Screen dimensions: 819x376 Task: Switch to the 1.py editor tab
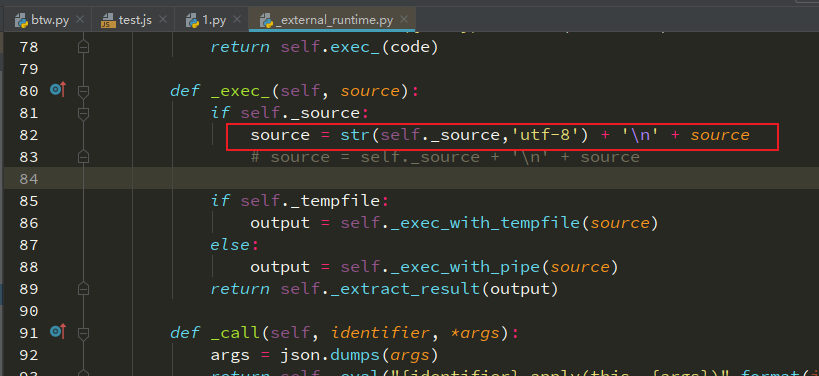214,20
